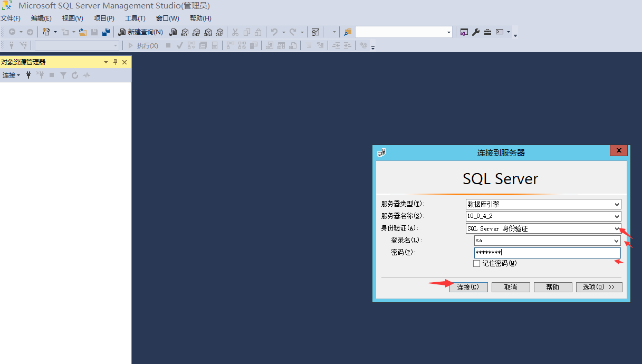
Task: Click the 选项(O) >> button
Action: (599, 287)
